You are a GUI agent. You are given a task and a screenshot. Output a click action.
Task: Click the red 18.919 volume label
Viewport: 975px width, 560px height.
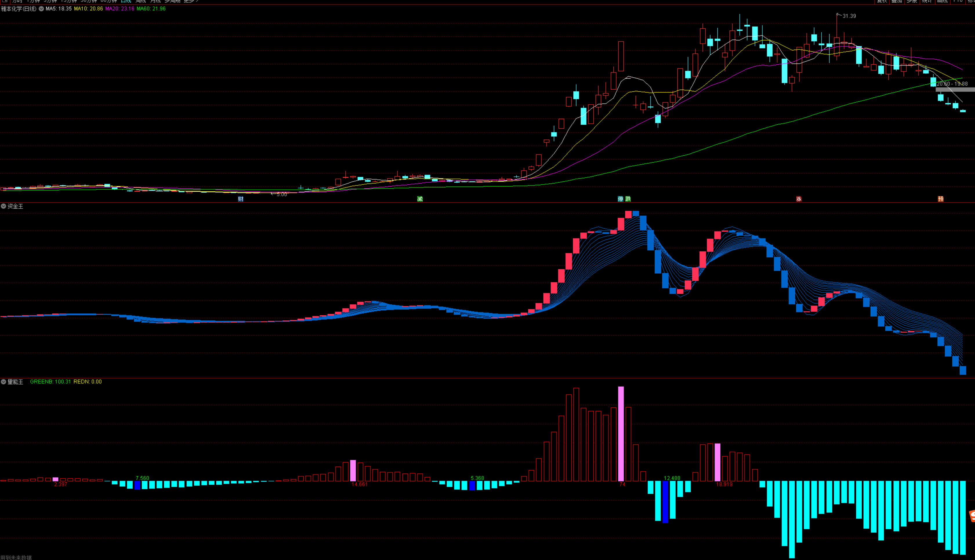click(724, 484)
